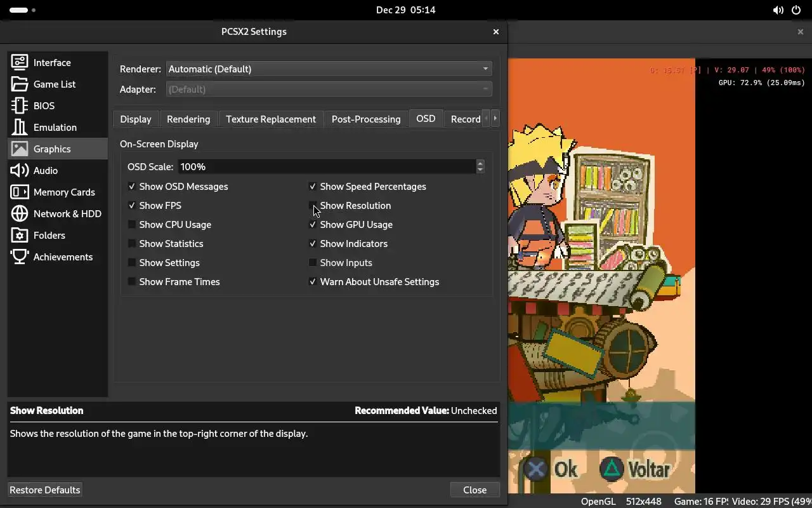Screen dimensions: 812x508
Task: Click Restore Defaults button
Action: tap(45, 490)
